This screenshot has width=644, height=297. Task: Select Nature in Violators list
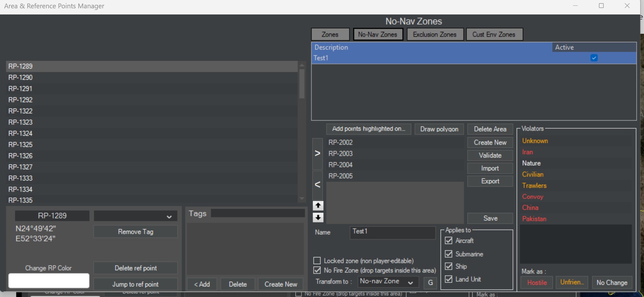coord(576,163)
